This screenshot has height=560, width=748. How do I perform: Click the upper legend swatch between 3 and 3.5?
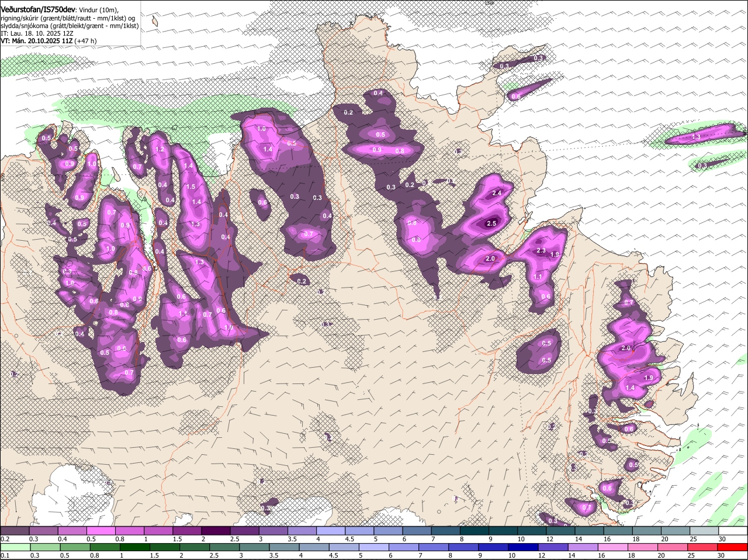[273, 531]
